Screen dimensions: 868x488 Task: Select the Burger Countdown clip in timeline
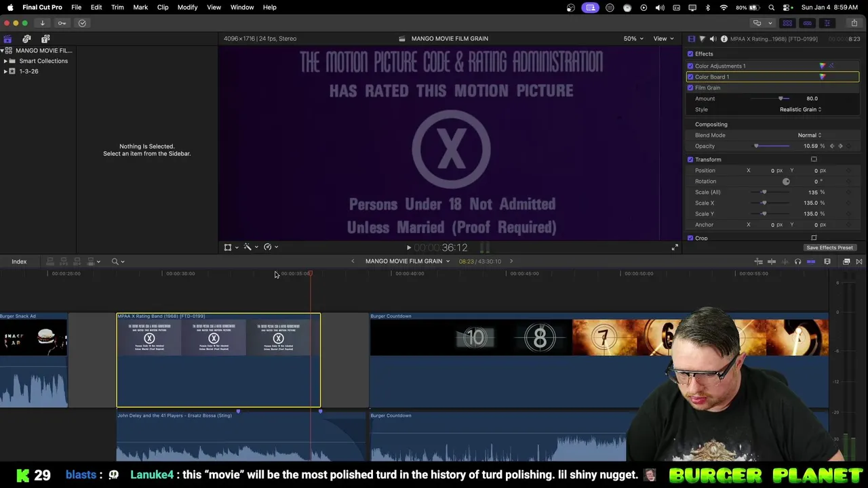tap(598, 360)
